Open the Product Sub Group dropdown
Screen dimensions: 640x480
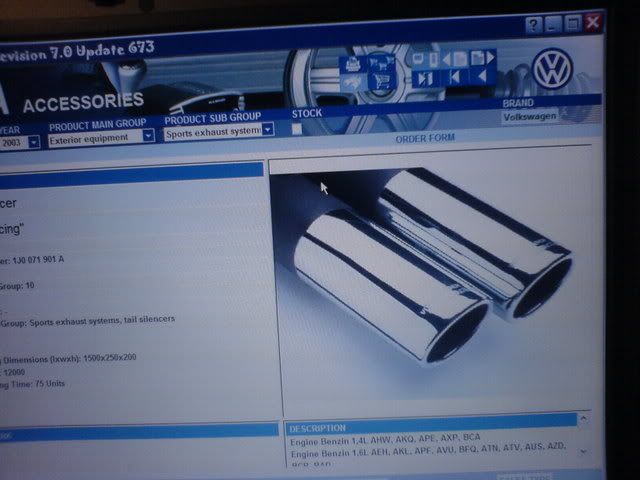coord(268,130)
